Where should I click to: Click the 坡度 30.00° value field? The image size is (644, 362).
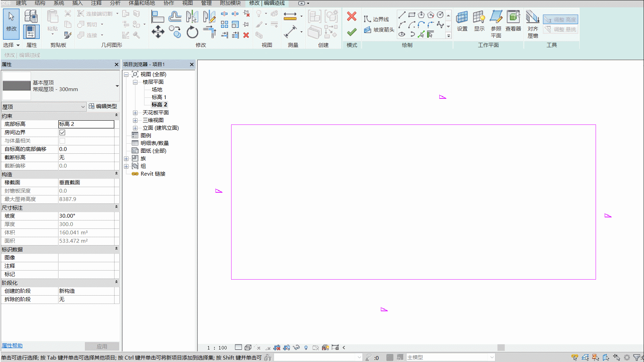(86, 216)
